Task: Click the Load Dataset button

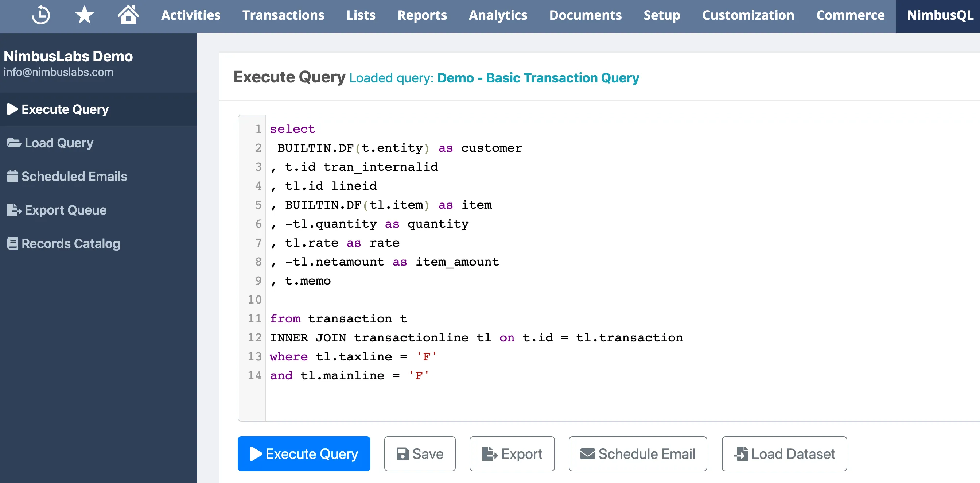Action: (785, 454)
